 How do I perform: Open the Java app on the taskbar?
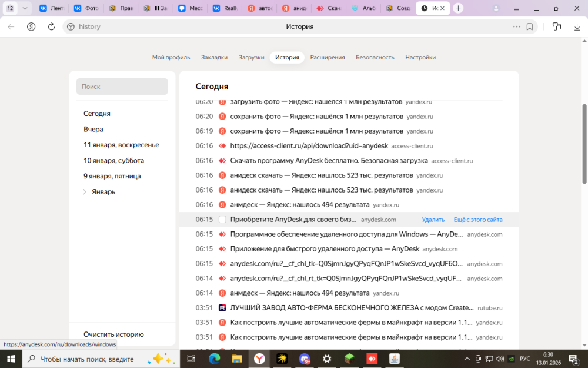[394, 359]
